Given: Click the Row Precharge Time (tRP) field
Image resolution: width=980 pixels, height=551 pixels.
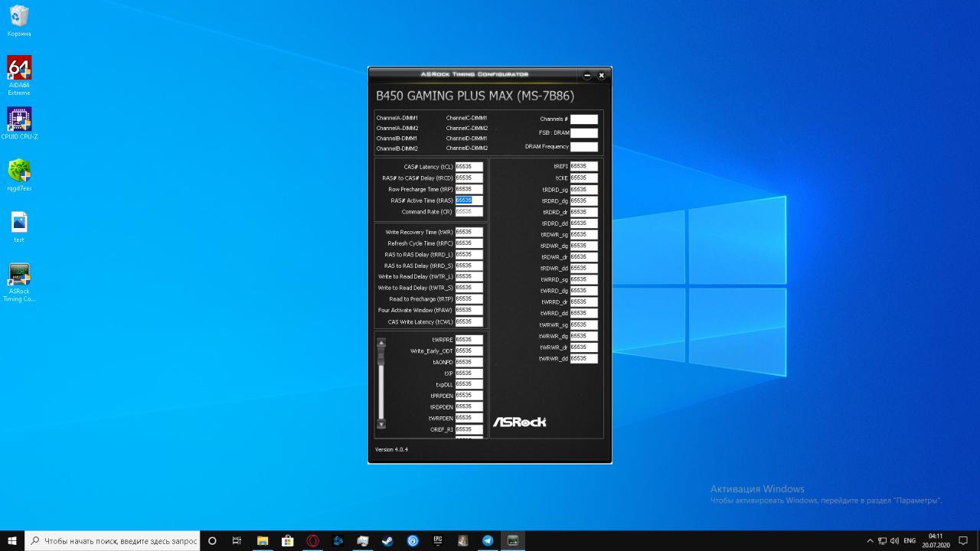Looking at the screenshot, I should point(469,189).
